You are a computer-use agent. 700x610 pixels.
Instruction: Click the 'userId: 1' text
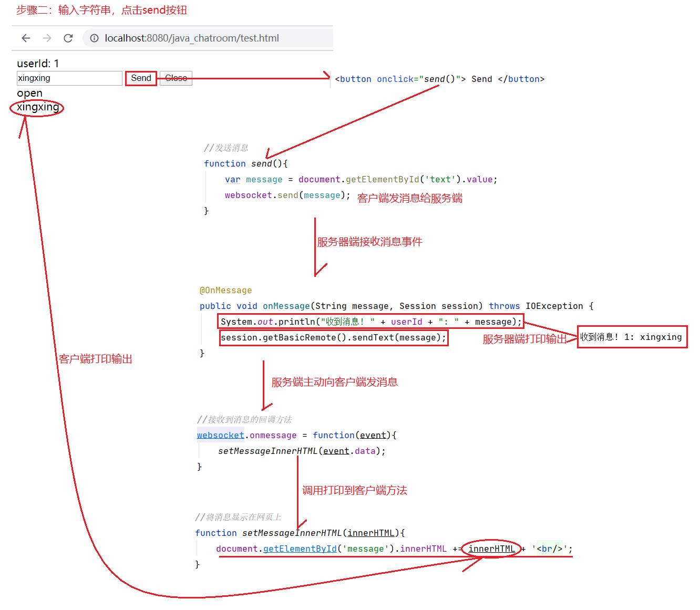[38, 64]
